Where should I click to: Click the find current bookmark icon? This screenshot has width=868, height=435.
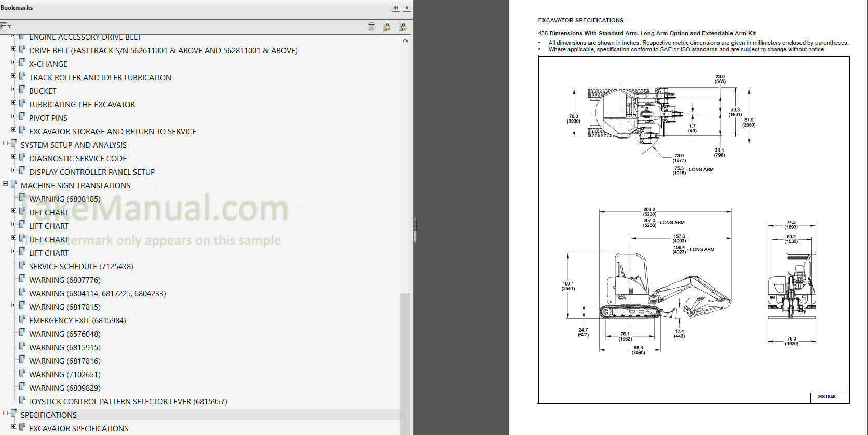(x=402, y=26)
